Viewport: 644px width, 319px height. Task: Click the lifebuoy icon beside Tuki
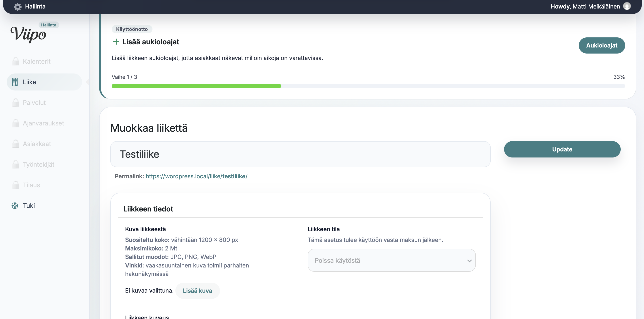click(15, 206)
